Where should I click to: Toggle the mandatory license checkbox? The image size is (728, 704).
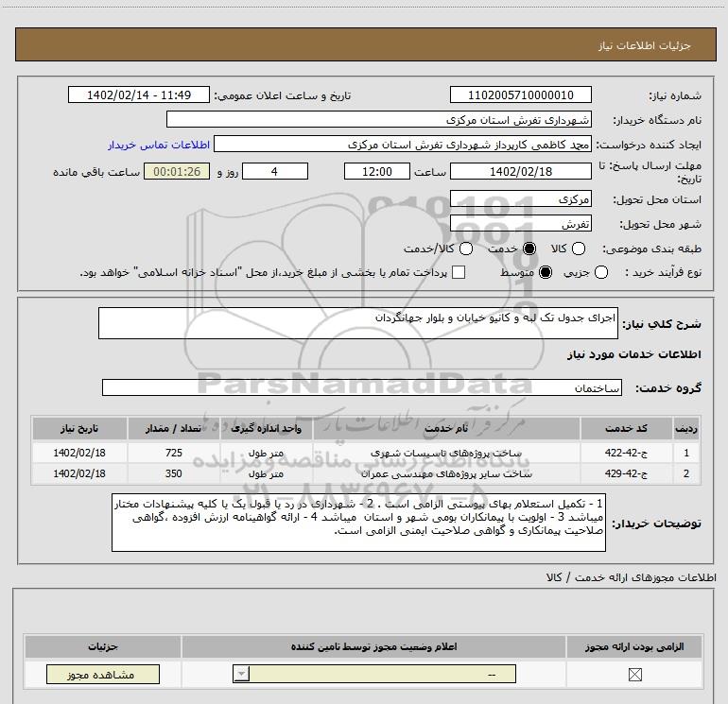click(x=634, y=675)
